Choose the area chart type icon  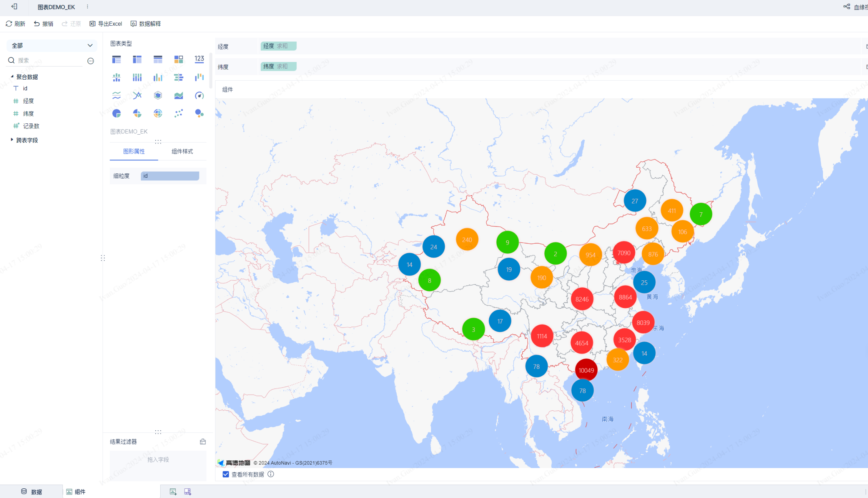tap(178, 95)
